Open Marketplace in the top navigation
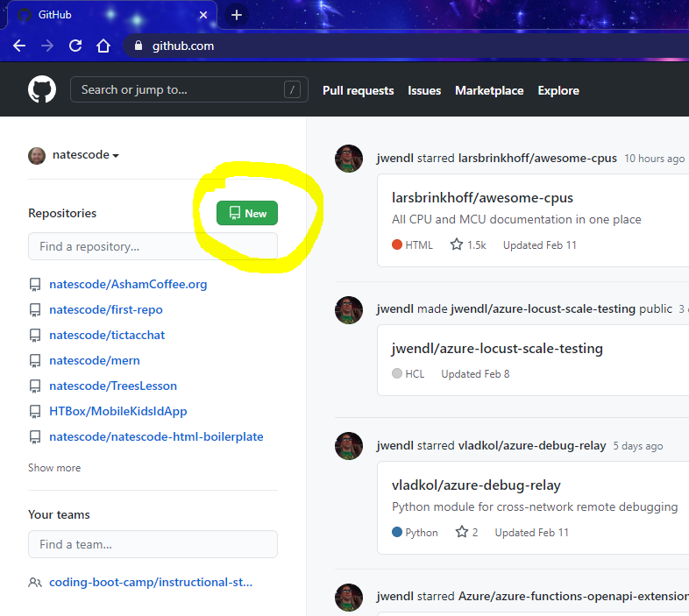 point(489,90)
